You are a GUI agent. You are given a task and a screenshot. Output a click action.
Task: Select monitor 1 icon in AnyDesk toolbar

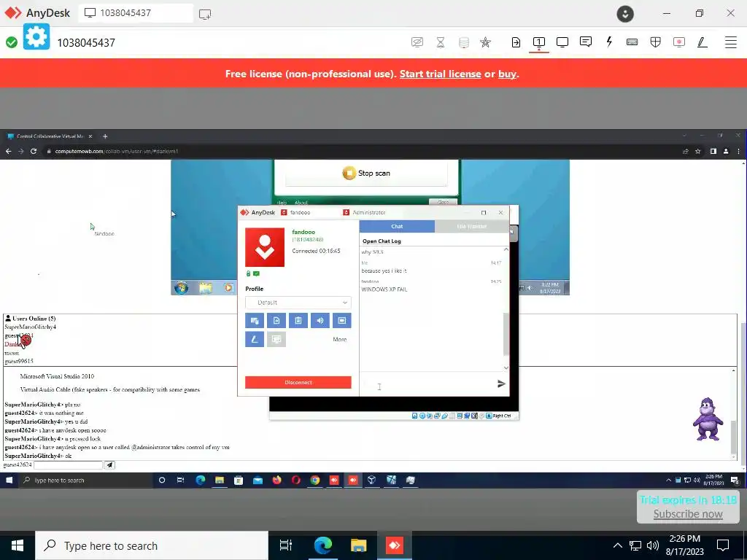539,42
